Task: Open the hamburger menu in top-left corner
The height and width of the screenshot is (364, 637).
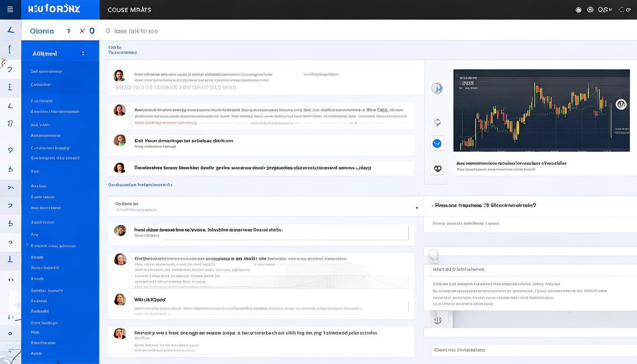Action: (x=10, y=9)
